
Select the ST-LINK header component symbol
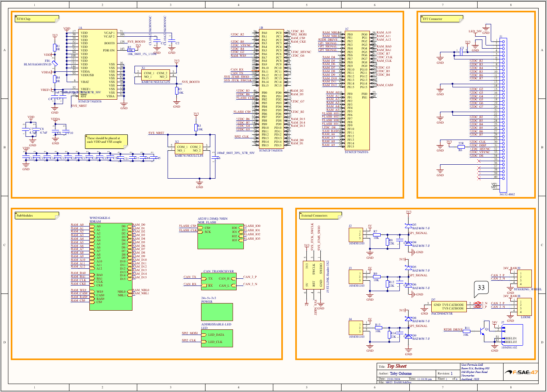(x=314, y=275)
